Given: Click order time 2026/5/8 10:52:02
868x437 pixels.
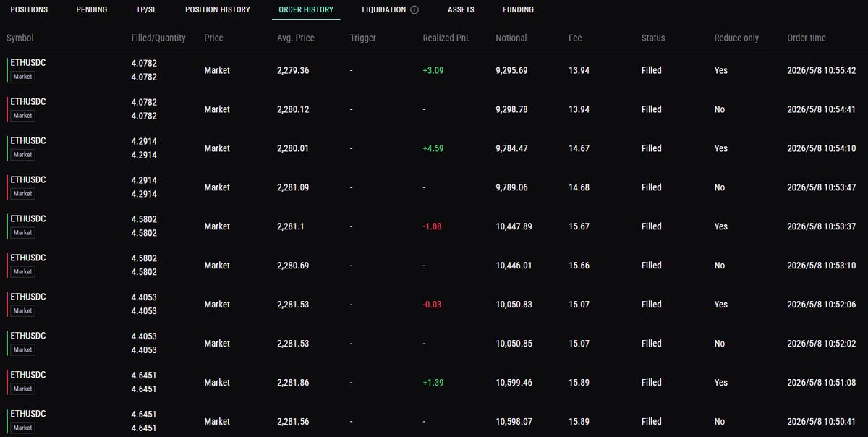Looking at the screenshot, I should pyautogui.click(x=820, y=344).
